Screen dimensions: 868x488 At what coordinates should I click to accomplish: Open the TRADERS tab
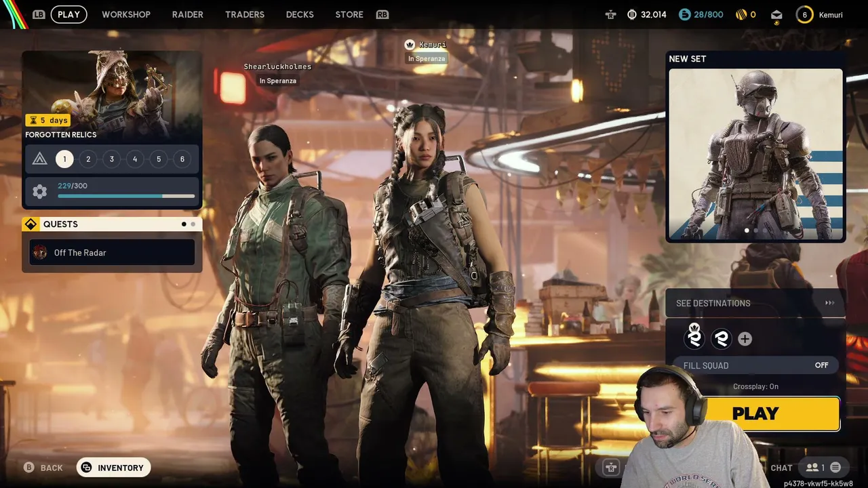click(245, 14)
